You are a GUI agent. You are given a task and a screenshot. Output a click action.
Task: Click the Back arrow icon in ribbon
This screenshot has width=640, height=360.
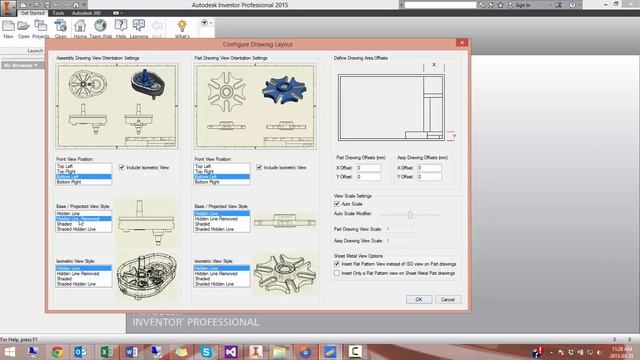pyautogui.click(x=157, y=26)
